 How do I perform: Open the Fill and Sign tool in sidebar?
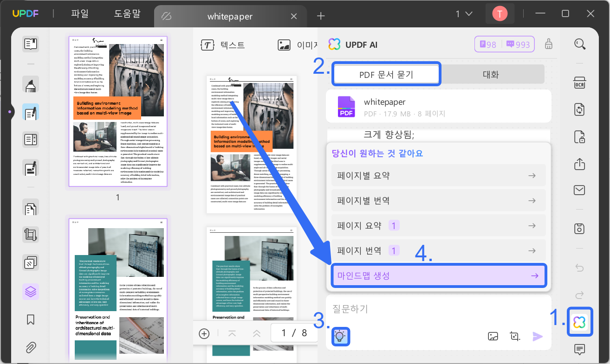tap(31, 168)
